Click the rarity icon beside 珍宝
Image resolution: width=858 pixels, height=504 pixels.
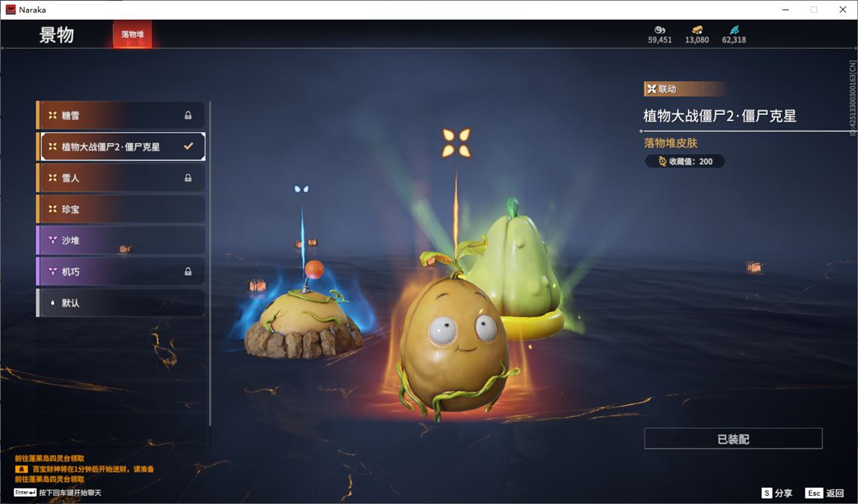pyautogui.click(x=53, y=209)
